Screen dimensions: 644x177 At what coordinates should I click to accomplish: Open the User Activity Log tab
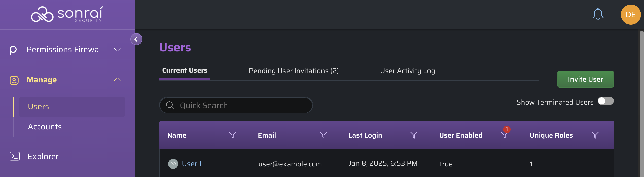pos(407,71)
